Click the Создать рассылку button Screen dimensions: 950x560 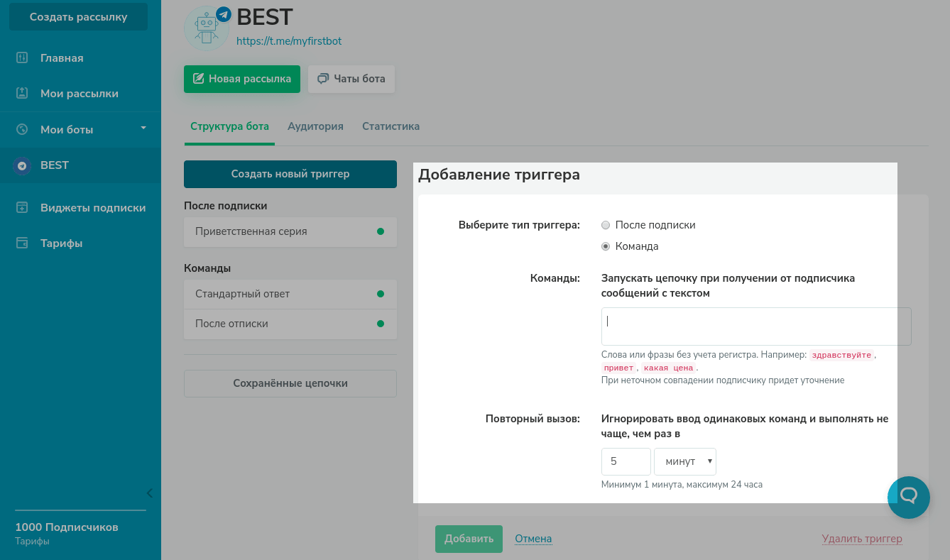tap(78, 17)
